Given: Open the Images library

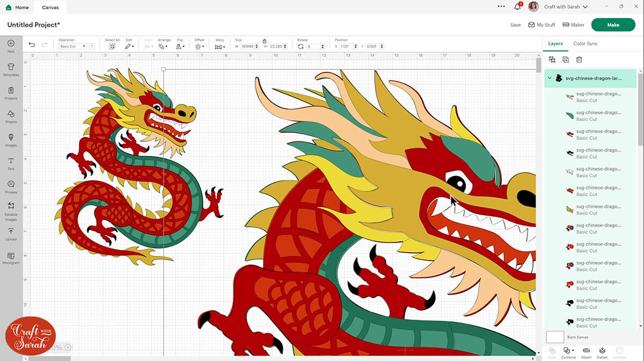Looking at the screenshot, I should click(11, 139).
